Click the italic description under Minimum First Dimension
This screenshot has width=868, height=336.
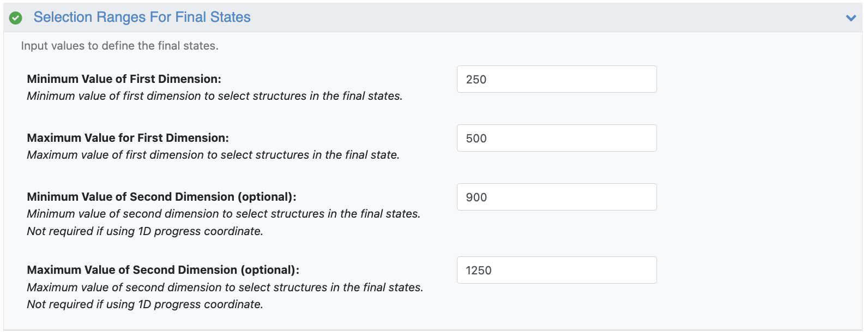pyautogui.click(x=214, y=96)
